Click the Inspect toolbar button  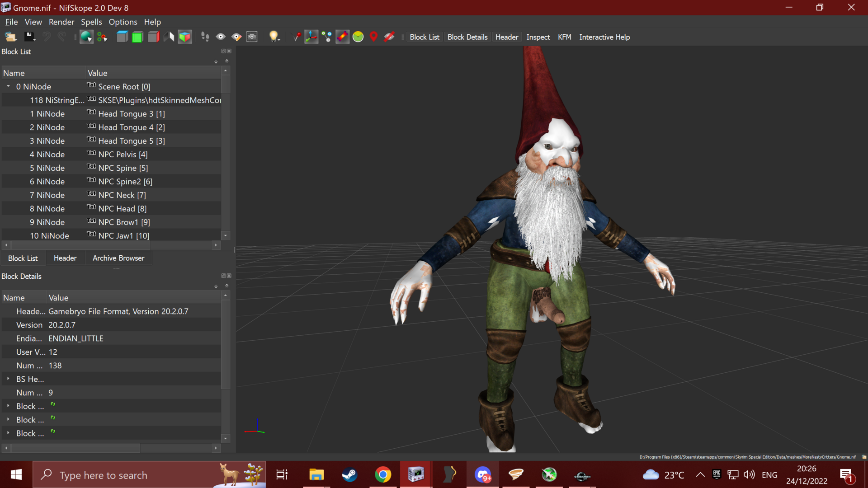[x=538, y=37]
